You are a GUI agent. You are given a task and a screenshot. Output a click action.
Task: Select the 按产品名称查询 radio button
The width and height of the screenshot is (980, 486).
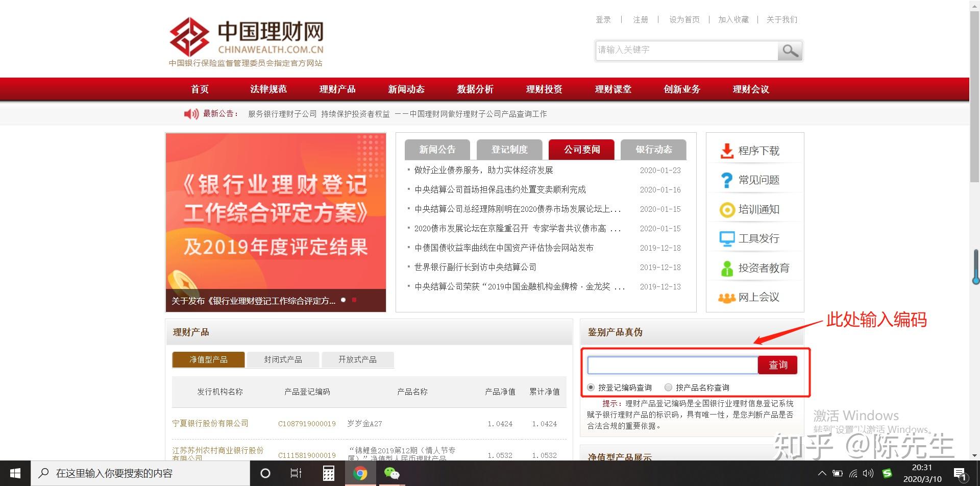[668, 387]
